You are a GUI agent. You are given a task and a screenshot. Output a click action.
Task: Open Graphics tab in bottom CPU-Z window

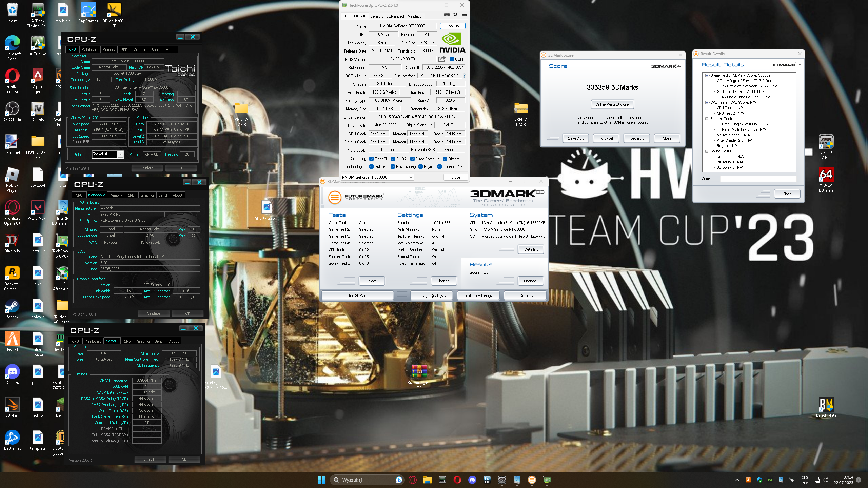[x=144, y=341]
